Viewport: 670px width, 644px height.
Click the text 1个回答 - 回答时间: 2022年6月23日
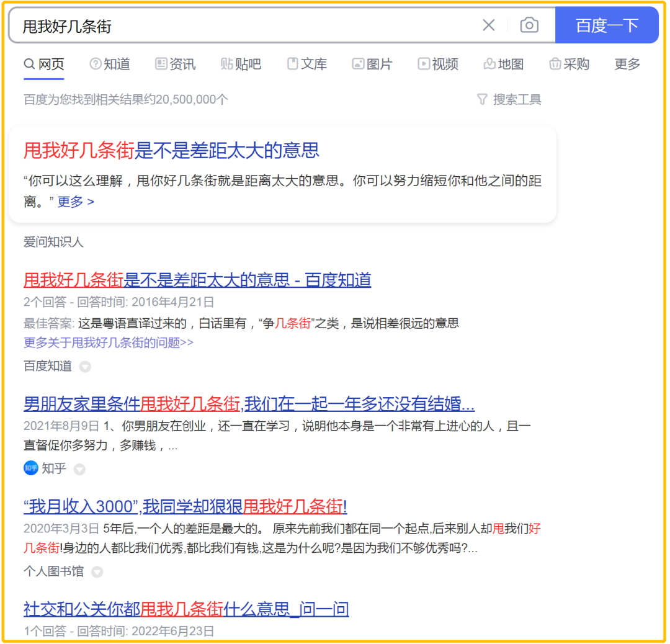[118, 631]
